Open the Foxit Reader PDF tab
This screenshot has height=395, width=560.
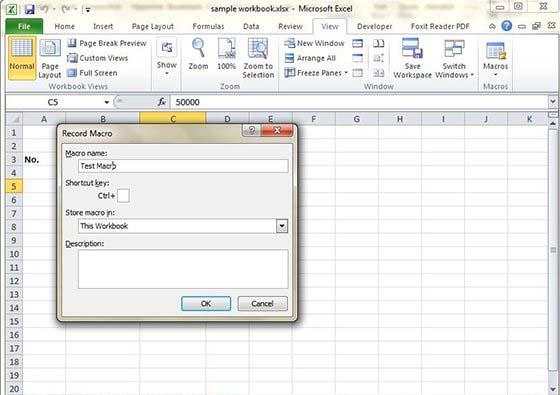click(x=440, y=26)
